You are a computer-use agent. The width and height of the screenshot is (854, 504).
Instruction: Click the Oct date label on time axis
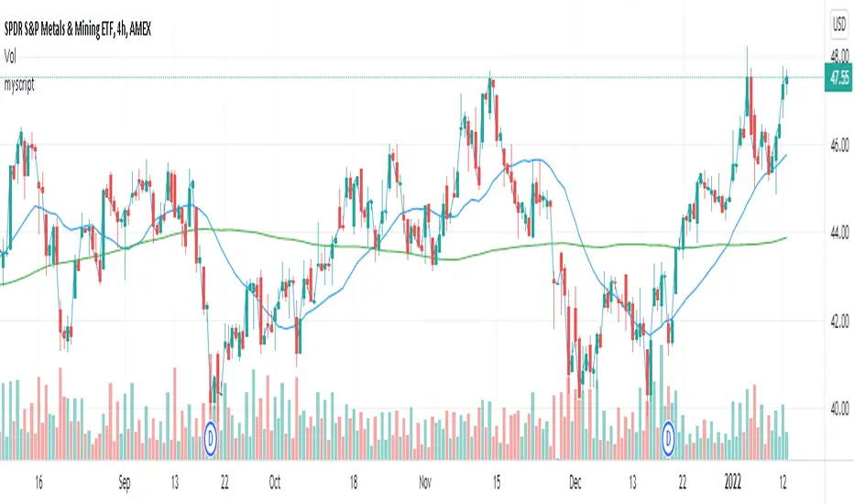[x=275, y=483]
